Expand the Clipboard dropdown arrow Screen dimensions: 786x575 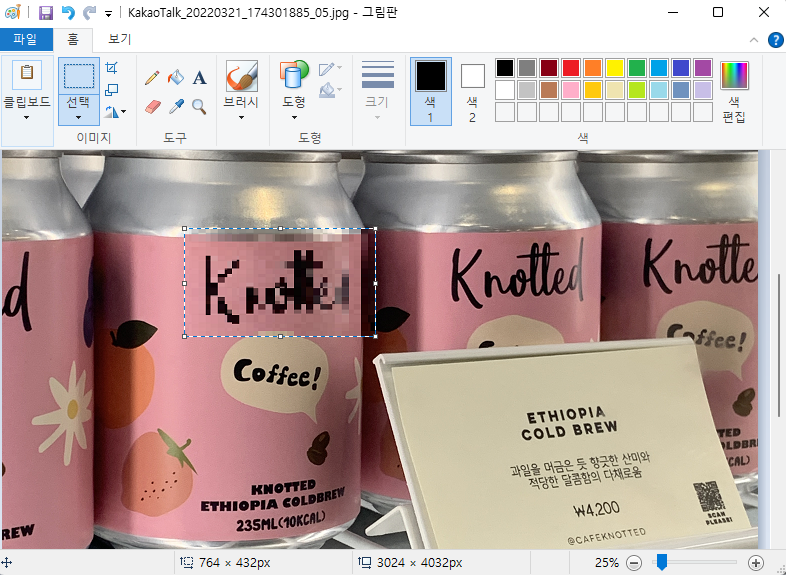click(27, 118)
